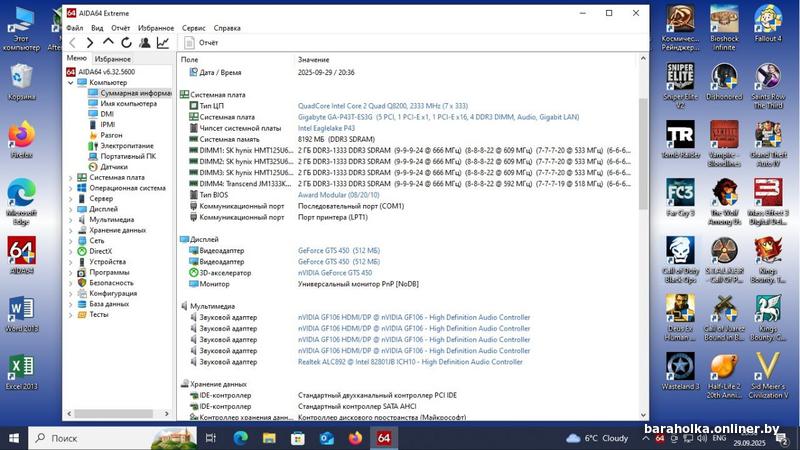Select Датчики sensor item in tree
Image resolution: width=800 pixels, height=450 pixels.
click(113, 167)
